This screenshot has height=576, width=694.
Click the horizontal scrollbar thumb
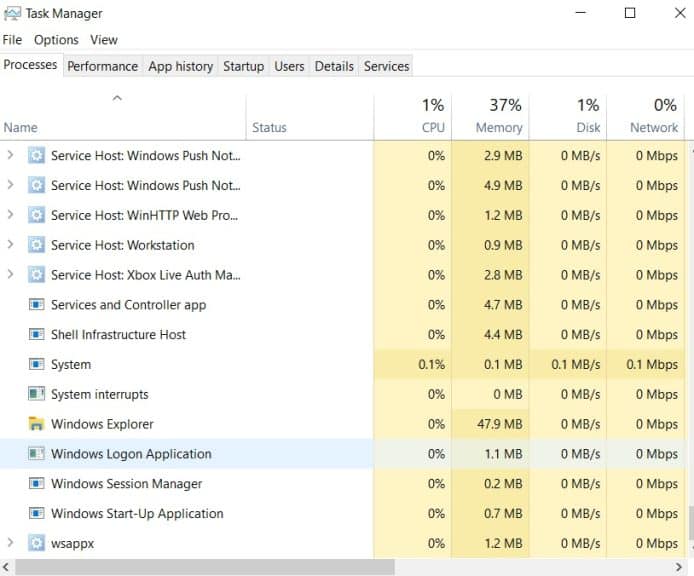[x=204, y=567]
